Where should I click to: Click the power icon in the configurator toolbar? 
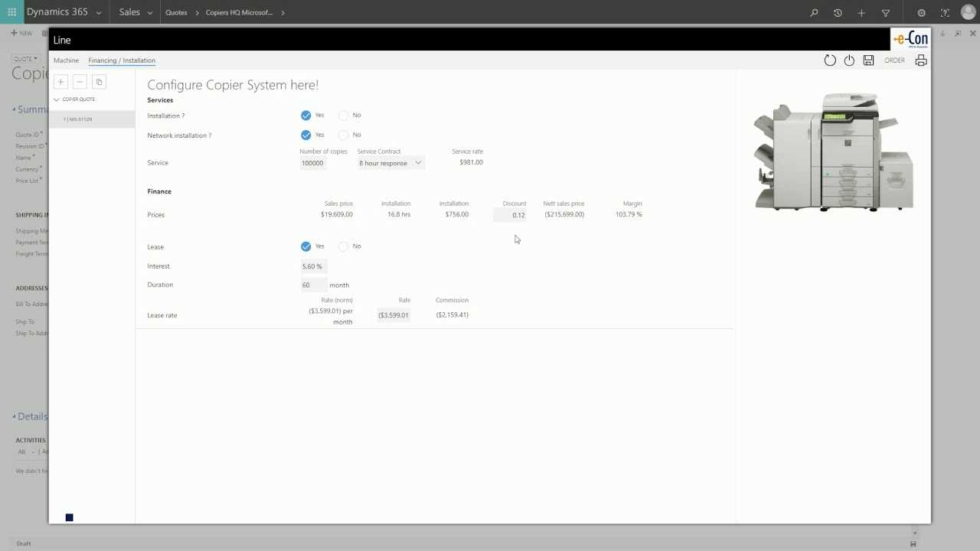pos(849,60)
